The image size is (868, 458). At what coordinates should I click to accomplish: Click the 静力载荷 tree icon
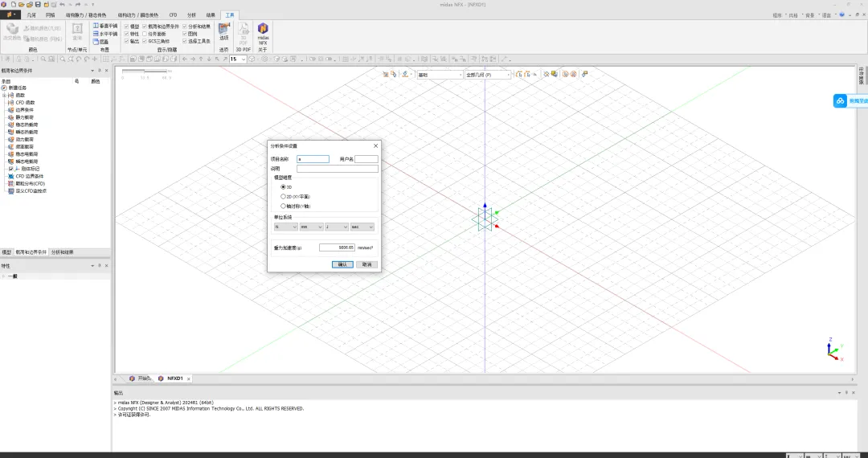pyautogui.click(x=11, y=117)
